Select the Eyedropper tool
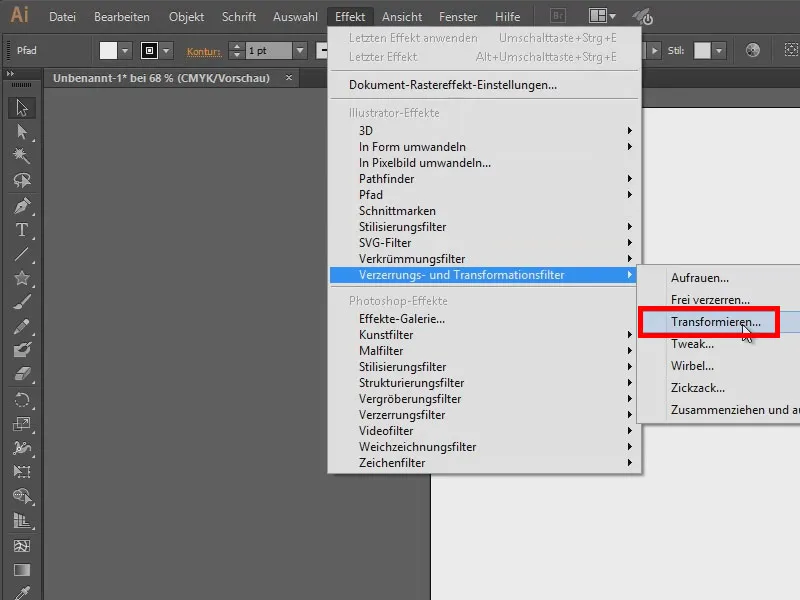This screenshot has width=800, height=600. coord(21,592)
